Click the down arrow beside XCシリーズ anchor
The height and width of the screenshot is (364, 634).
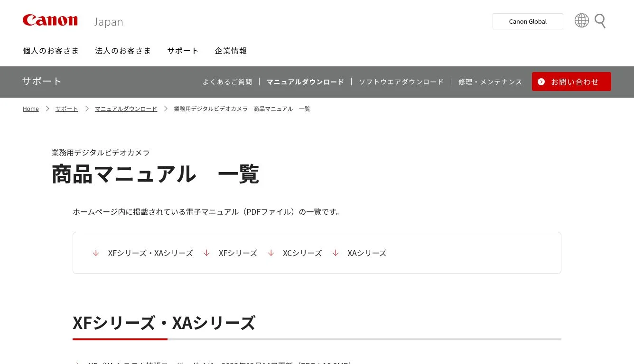[271, 253]
